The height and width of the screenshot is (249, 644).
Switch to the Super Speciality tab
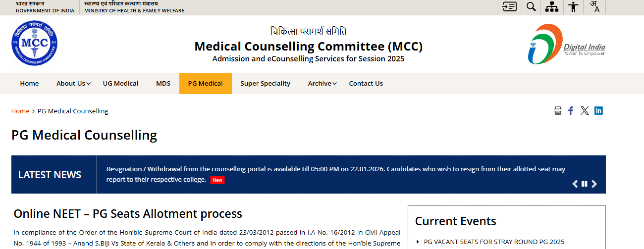(265, 83)
